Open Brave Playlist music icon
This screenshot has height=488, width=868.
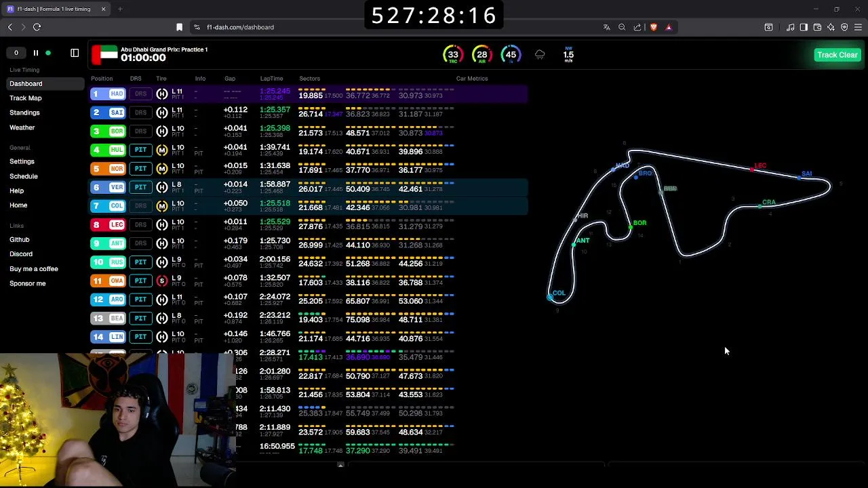point(791,27)
